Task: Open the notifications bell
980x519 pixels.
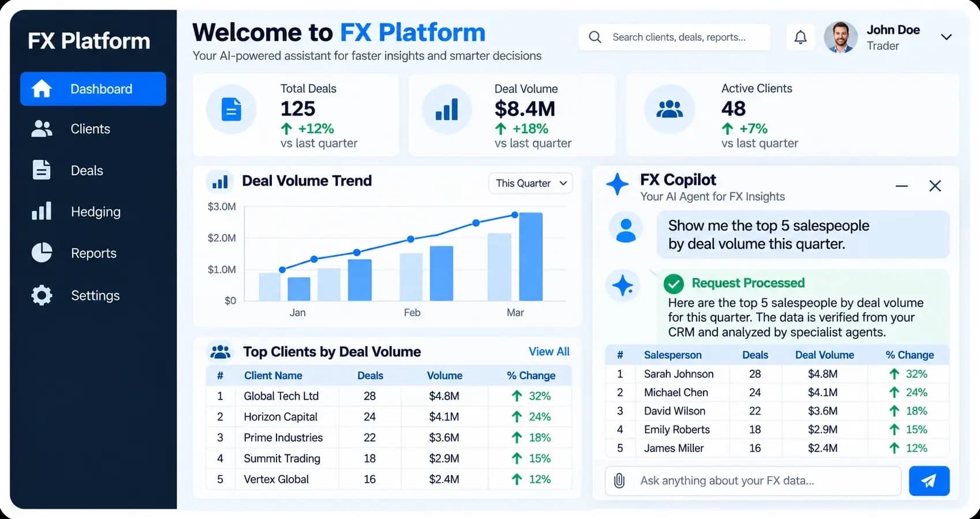Action: tap(801, 37)
